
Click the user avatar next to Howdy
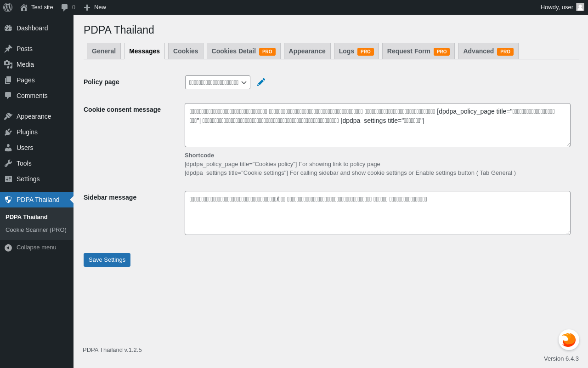point(580,7)
